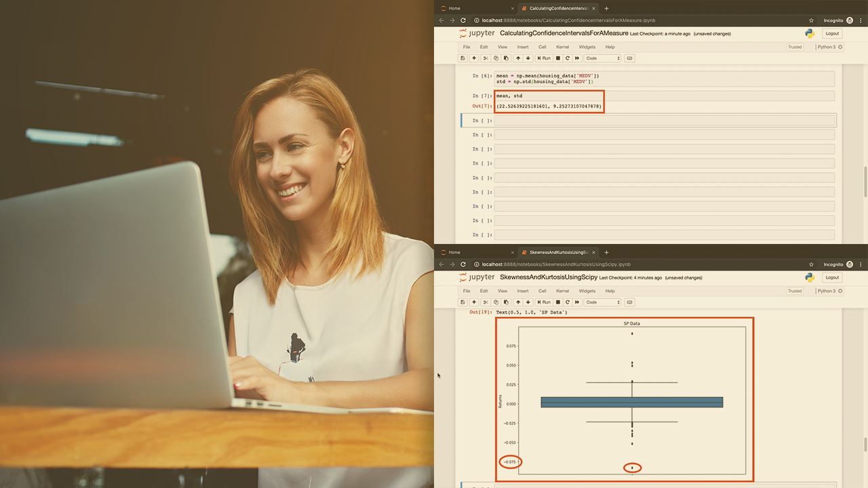Open command palette in SkewnessAndKurtosis notebook
Screen dimensions: 868x488
coord(629,302)
